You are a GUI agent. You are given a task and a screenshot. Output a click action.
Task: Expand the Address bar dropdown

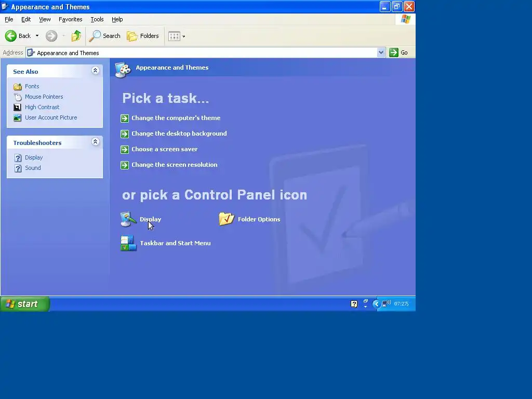coord(381,52)
